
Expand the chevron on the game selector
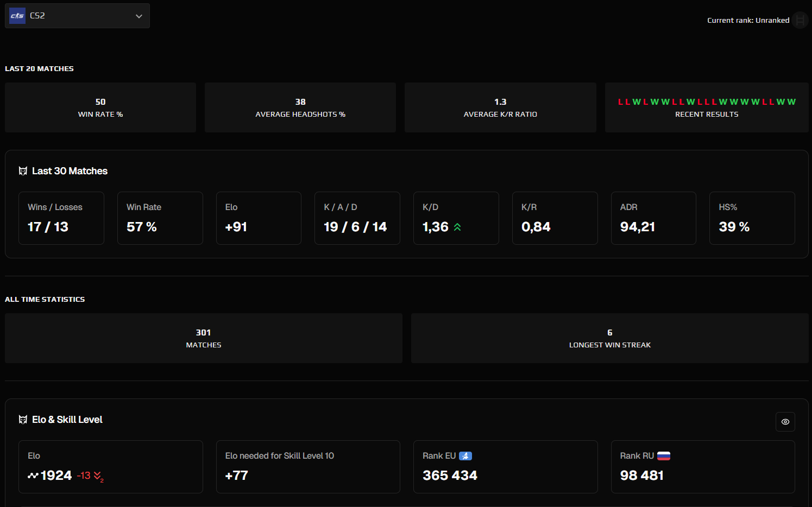point(139,16)
